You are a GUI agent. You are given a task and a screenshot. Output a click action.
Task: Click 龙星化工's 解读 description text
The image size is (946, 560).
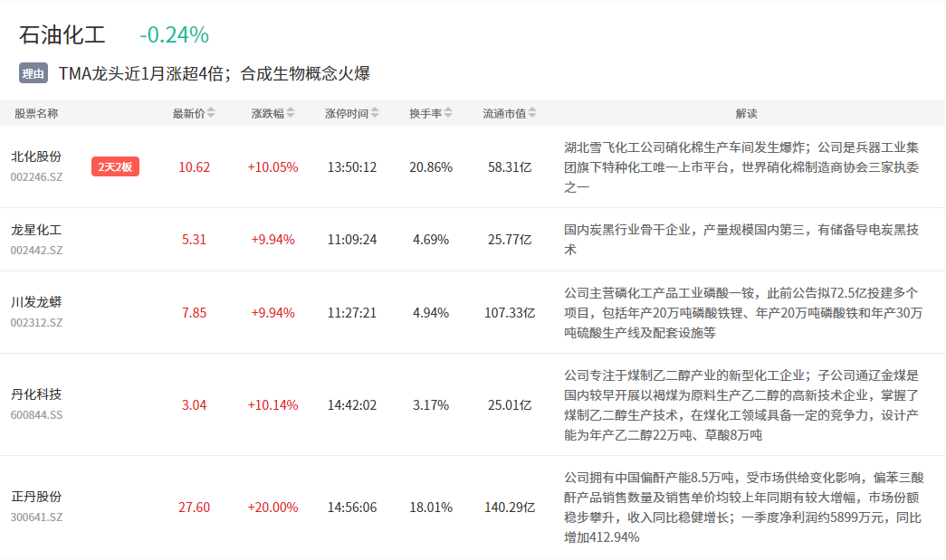click(x=741, y=240)
